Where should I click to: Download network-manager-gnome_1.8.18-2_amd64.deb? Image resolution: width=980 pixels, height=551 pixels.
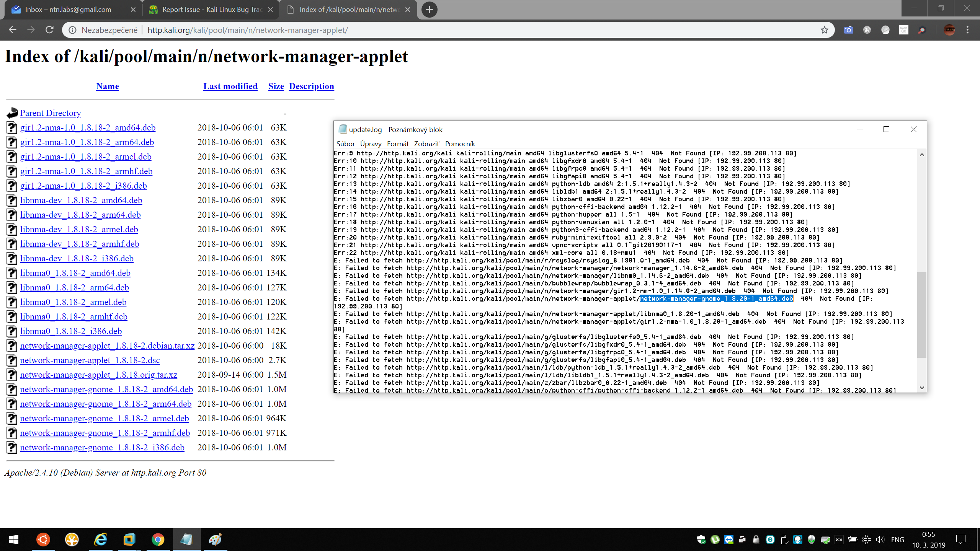click(106, 390)
